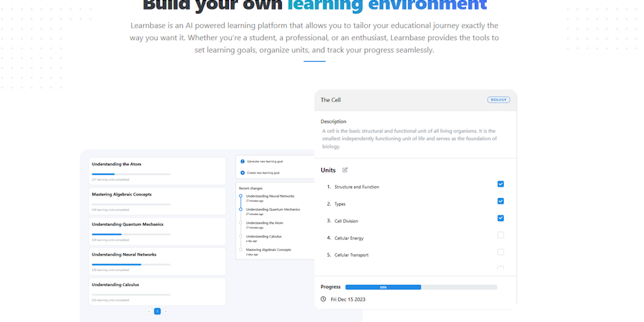The width and height of the screenshot is (644, 322).
Task: Click the Generate new learning goal brain icon
Action: [243, 162]
